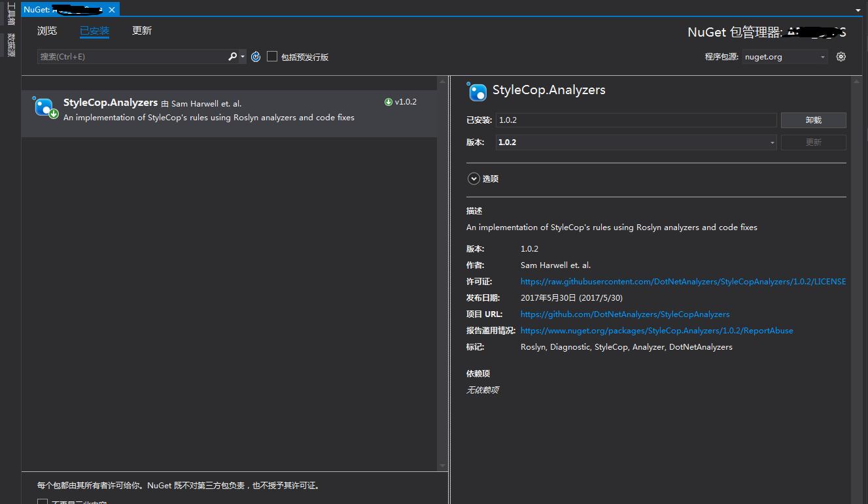Toggle the do-not-show-again checkbox at bottom
Screen dimensions: 868x504
click(x=43, y=502)
